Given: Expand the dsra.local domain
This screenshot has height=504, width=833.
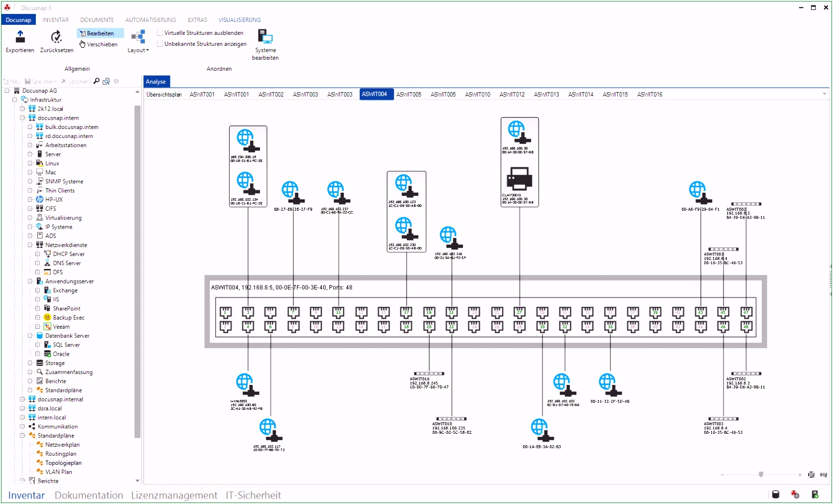Looking at the screenshot, I should coord(22,408).
